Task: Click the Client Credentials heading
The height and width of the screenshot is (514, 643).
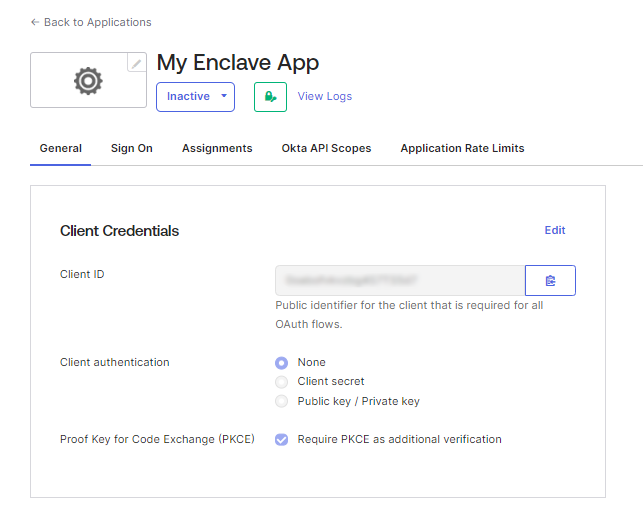Action: tap(119, 231)
